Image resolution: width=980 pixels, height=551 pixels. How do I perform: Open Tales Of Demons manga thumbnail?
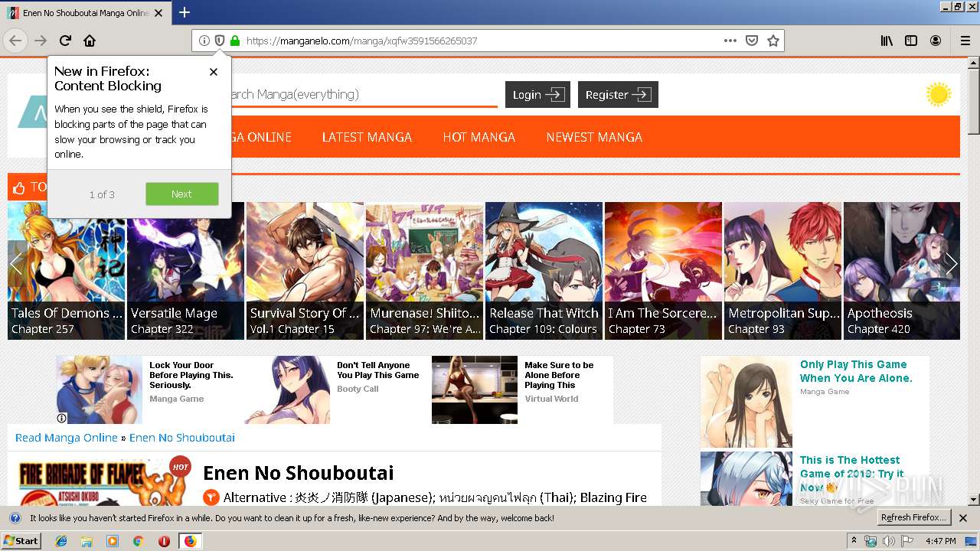tap(66, 271)
